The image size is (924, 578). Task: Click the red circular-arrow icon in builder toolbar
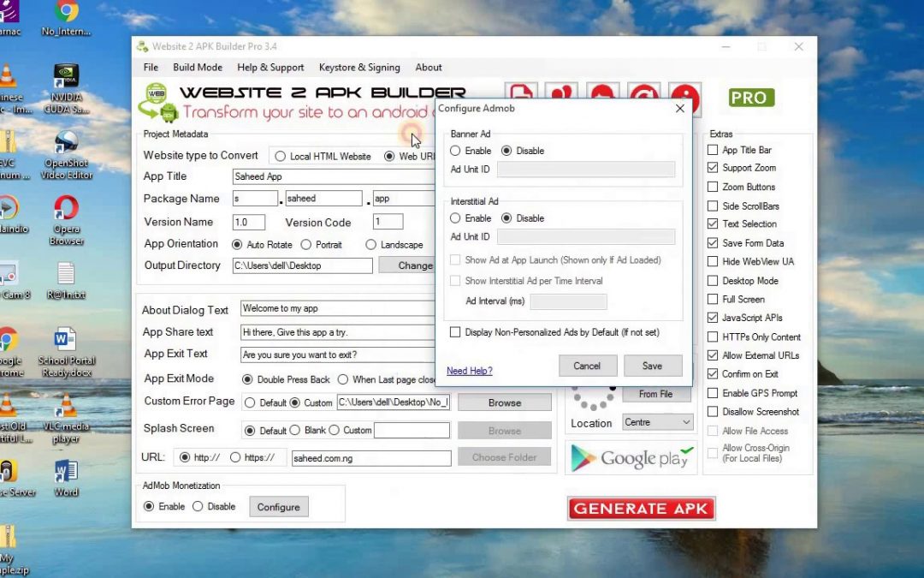[644, 92]
